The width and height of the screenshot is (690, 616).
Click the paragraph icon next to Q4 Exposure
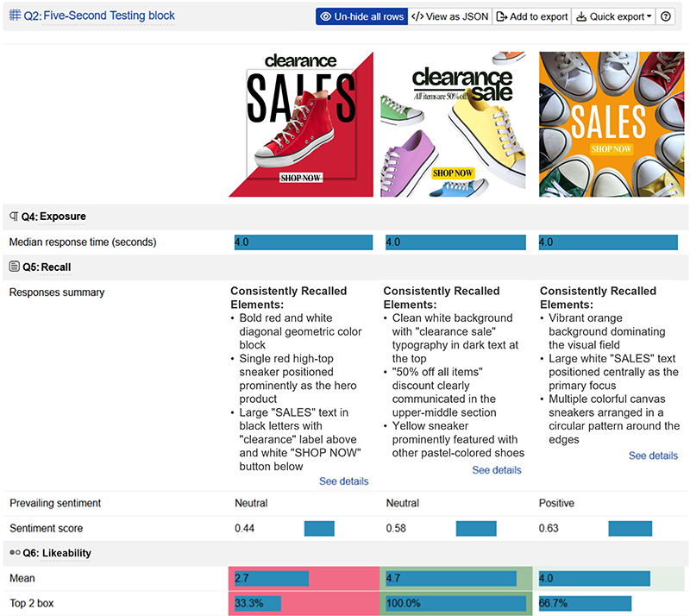[14, 217]
